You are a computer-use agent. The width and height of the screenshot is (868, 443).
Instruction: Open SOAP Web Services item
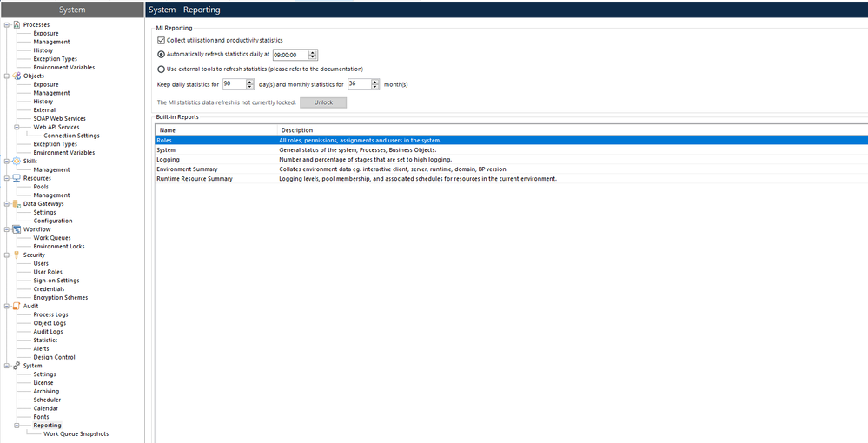coord(60,118)
